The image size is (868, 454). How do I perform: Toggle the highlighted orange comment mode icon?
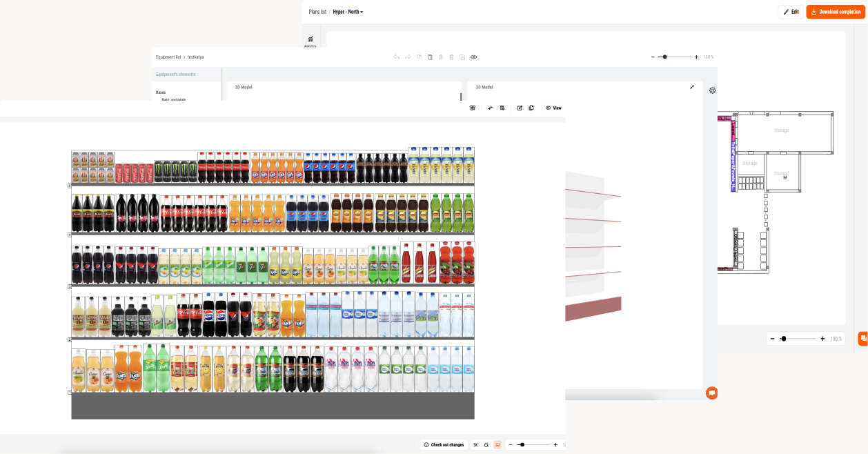pos(497,445)
